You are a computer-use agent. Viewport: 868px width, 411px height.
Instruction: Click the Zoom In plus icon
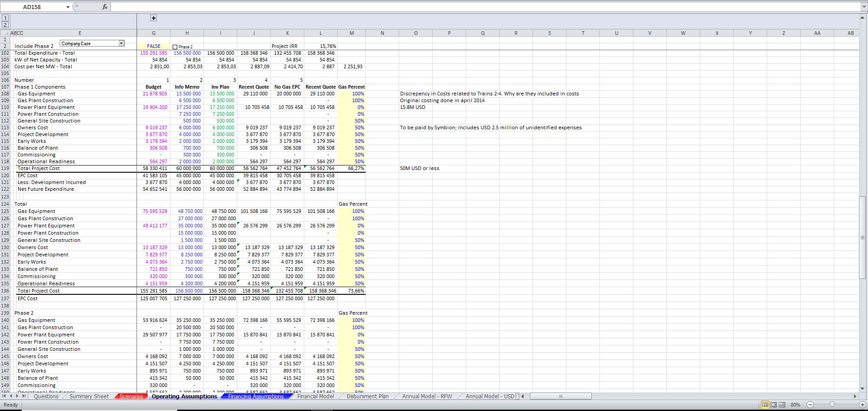[863, 405]
